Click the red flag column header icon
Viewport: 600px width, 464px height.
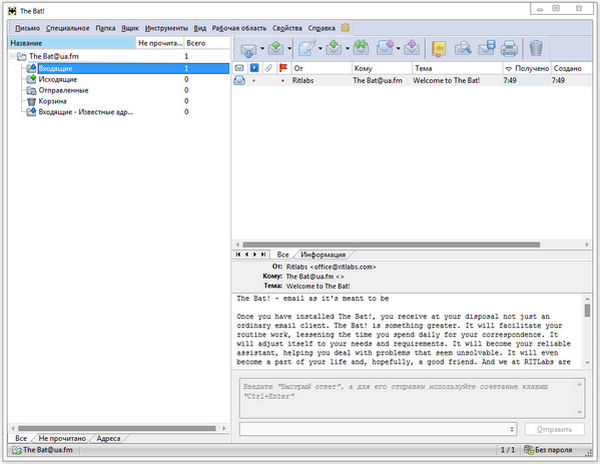283,68
